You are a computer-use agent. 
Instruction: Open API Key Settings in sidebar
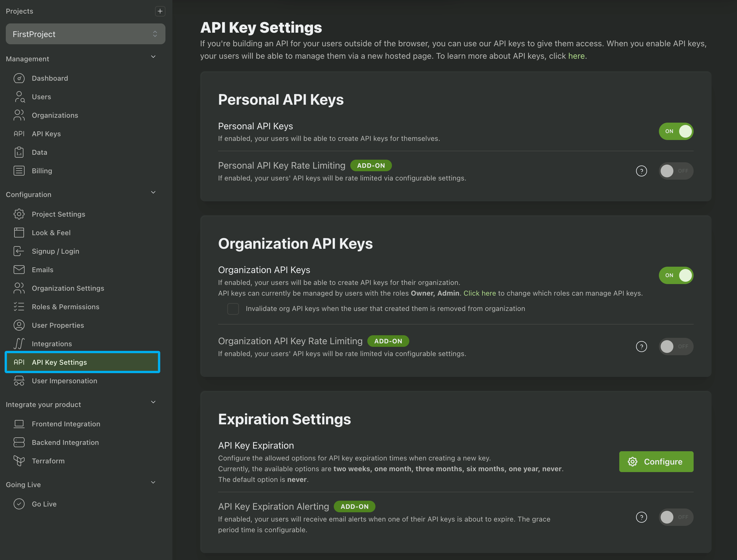[x=82, y=362]
